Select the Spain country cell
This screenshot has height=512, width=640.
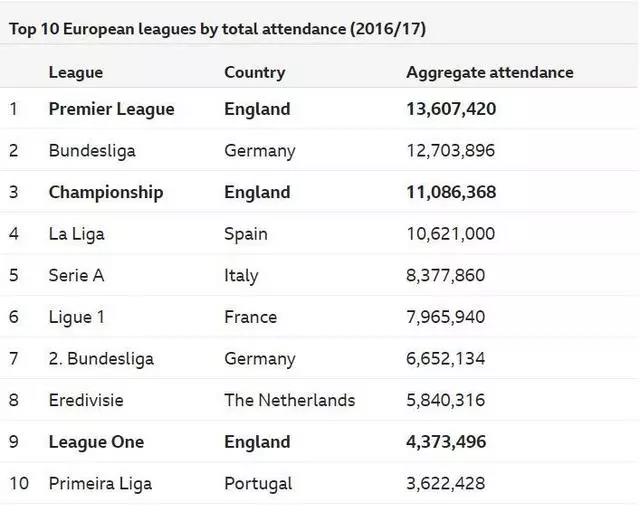click(x=246, y=234)
